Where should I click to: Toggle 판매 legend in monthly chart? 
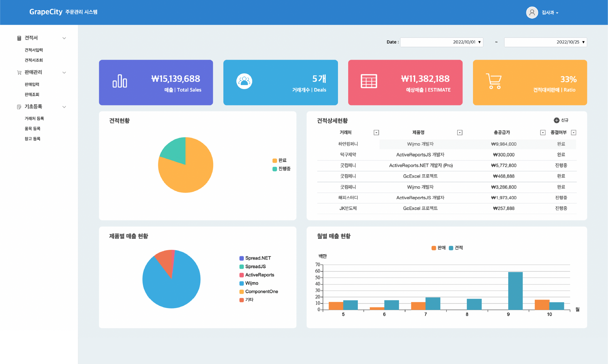[x=439, y=248]
